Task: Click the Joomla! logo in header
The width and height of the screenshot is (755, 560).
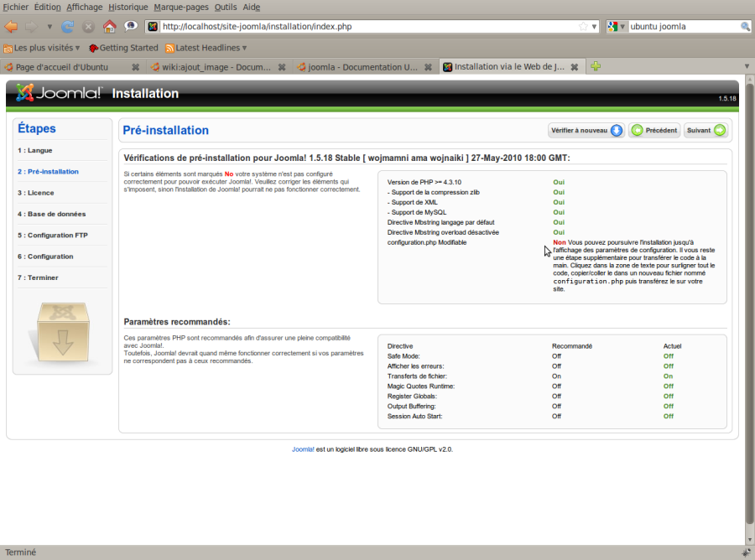Action: coord(59,92)
